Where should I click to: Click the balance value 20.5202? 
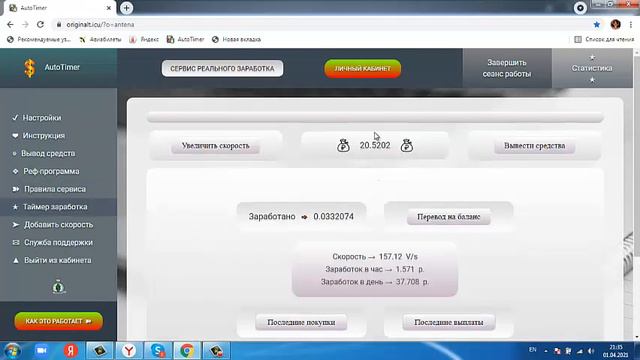tap(375, 145)
